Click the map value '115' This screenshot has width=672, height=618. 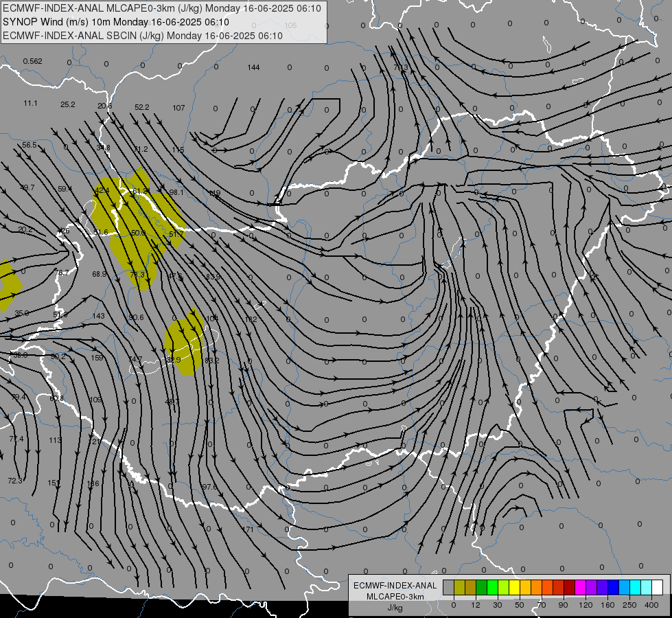(178, 150)
